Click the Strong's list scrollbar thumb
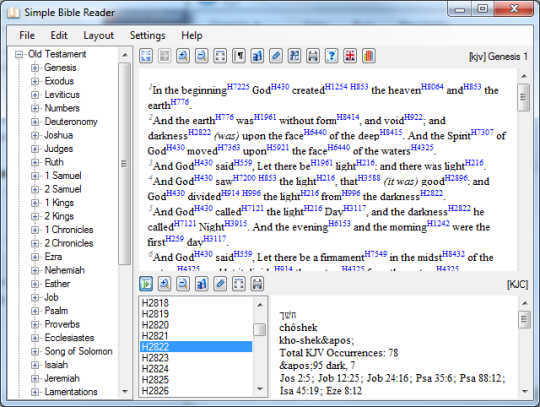 coord(260,329)
